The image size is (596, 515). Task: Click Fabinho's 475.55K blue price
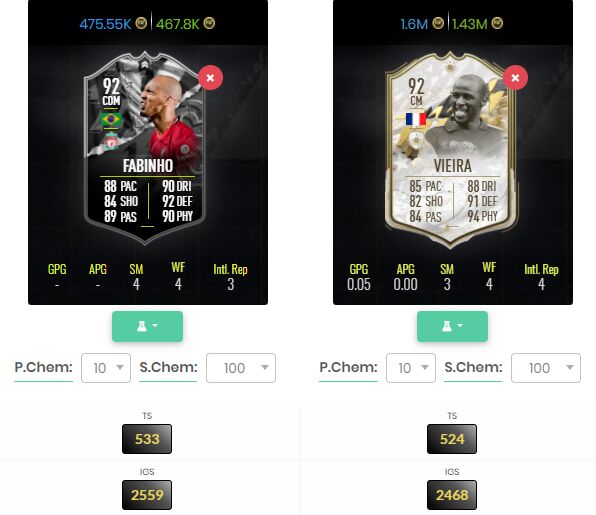[x=105, y=24]
